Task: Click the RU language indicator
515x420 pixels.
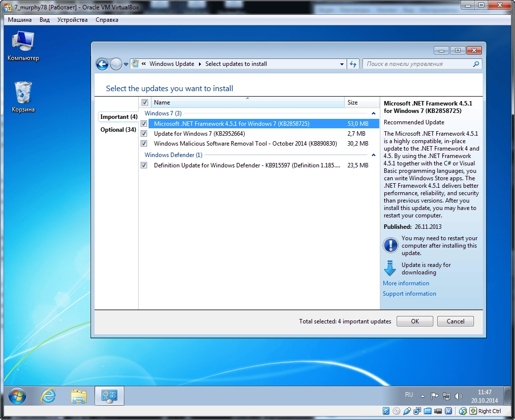Action: pos(409,395)
